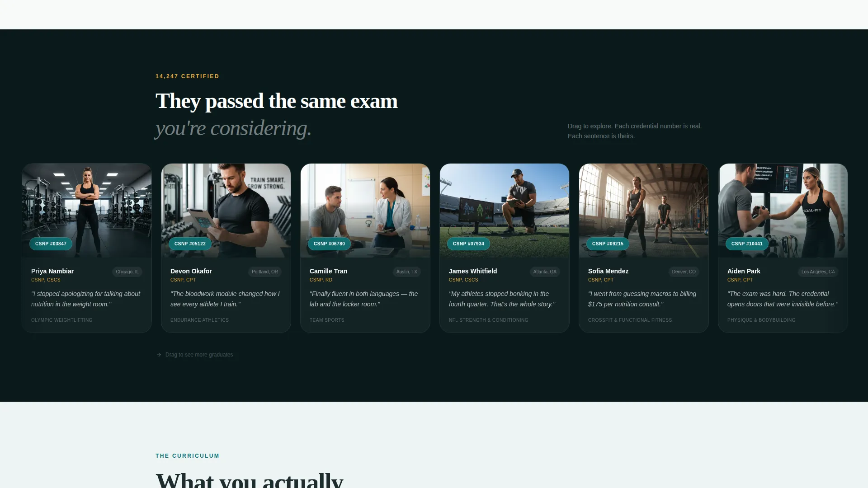Click Camille Tran's CSNP, RD credentials

[321, 280]
